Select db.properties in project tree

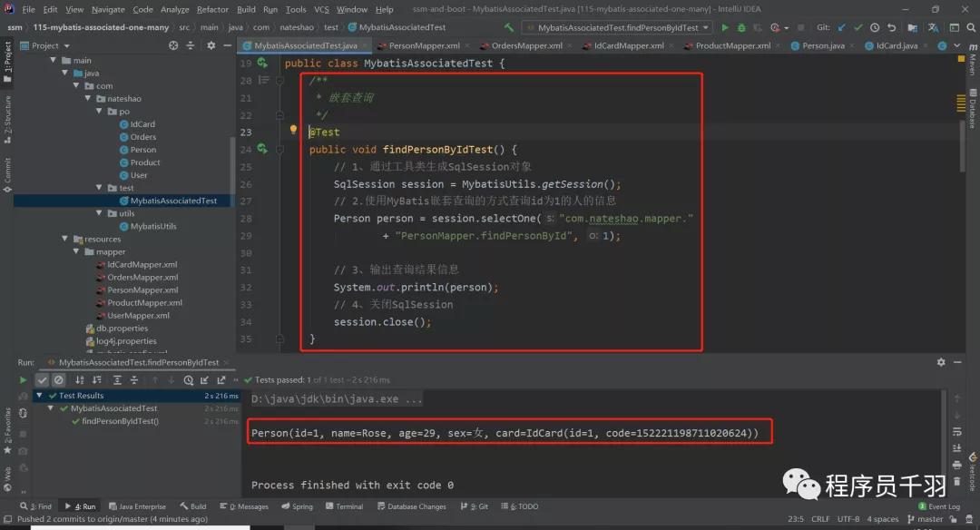click(x=122, y=329)
